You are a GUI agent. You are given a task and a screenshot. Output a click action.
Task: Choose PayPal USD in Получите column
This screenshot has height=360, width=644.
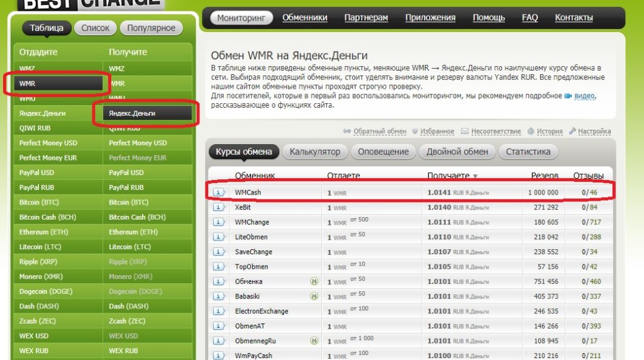126,172
